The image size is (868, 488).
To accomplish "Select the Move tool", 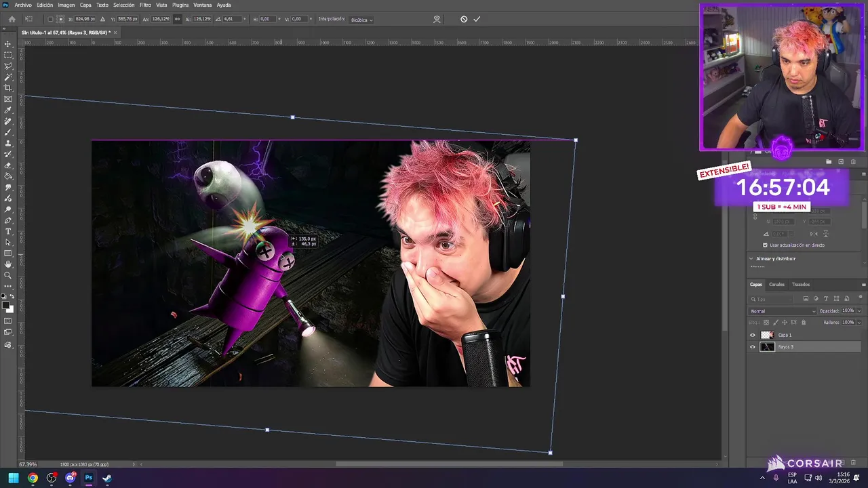I will (8, 44).
